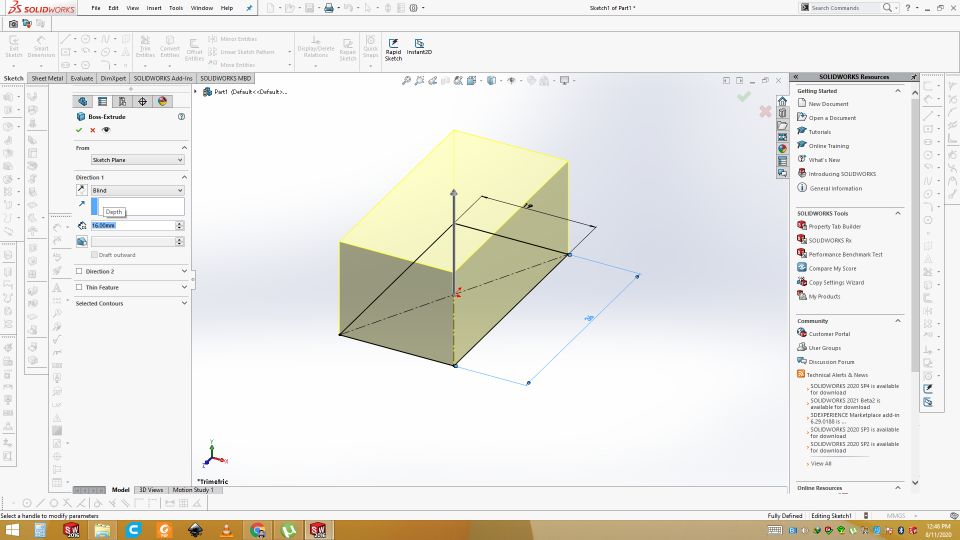Switch to the 3D Views tab
This screenshot has height=540, width=960.
pyautogui.click(x=151, y=490)
